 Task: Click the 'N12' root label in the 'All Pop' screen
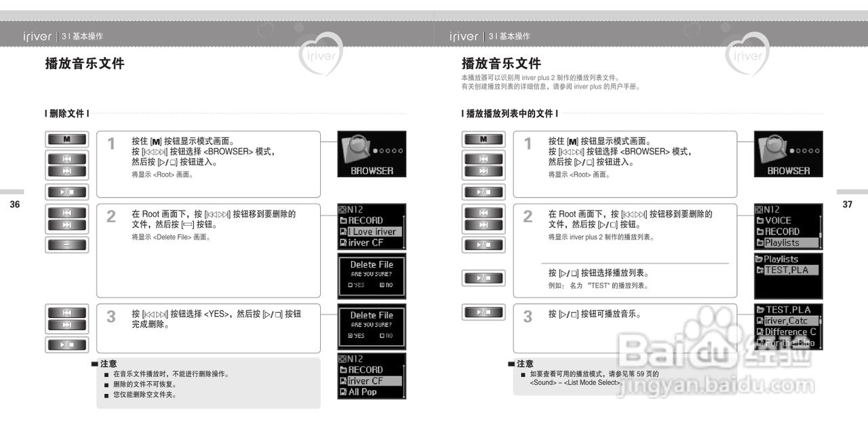pos(351,359)
